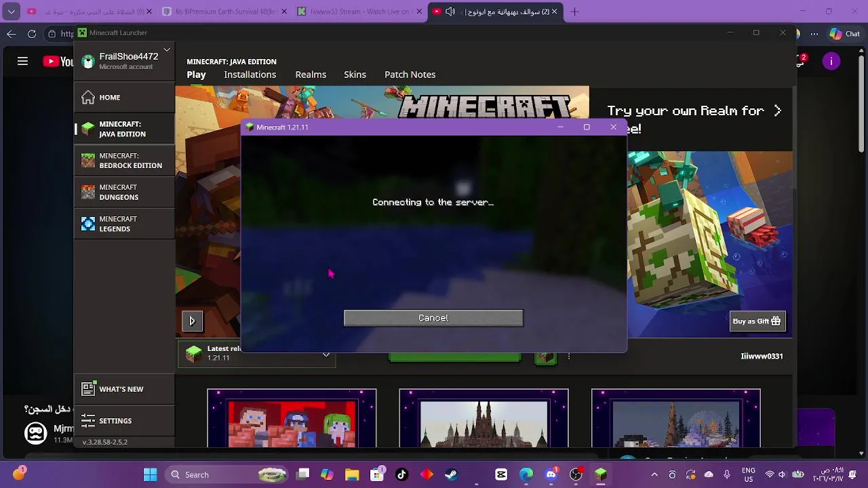Open Minecraft game from taskbar
The width and height of the screenshot is (868, 488).
pyautogui.click(x=601, y=474)
